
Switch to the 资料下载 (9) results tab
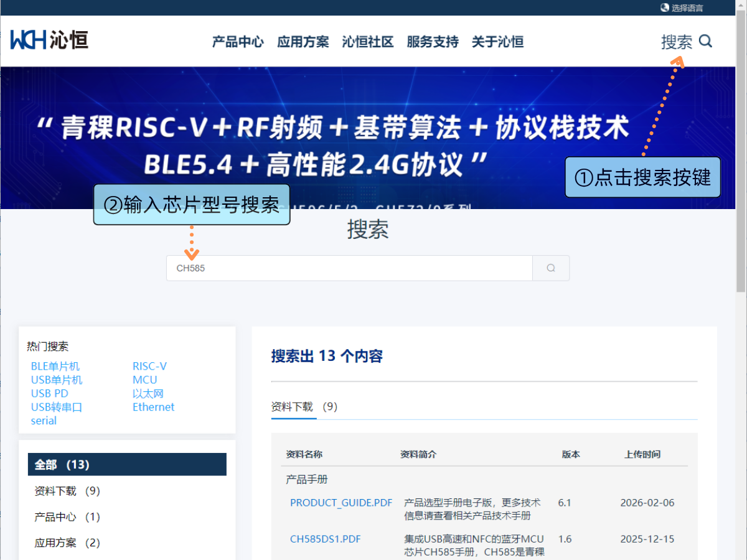click(304, 406)
